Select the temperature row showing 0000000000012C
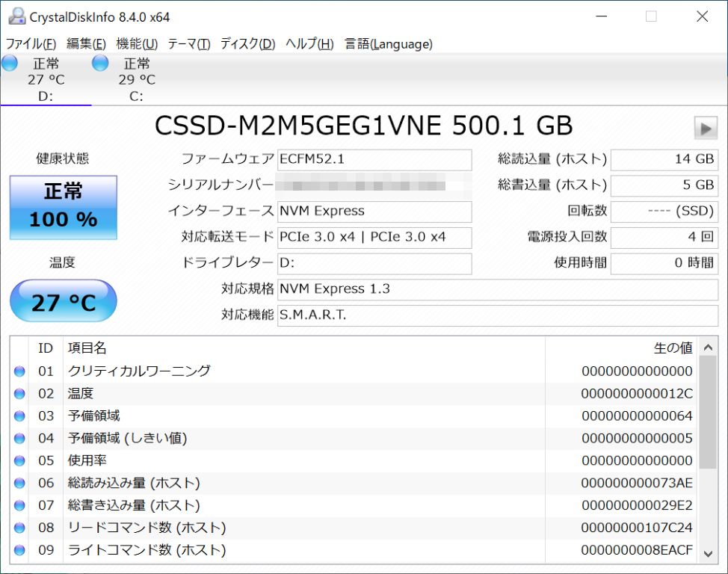This screenshot has height=574, width=728. click(x=299, y=393)
